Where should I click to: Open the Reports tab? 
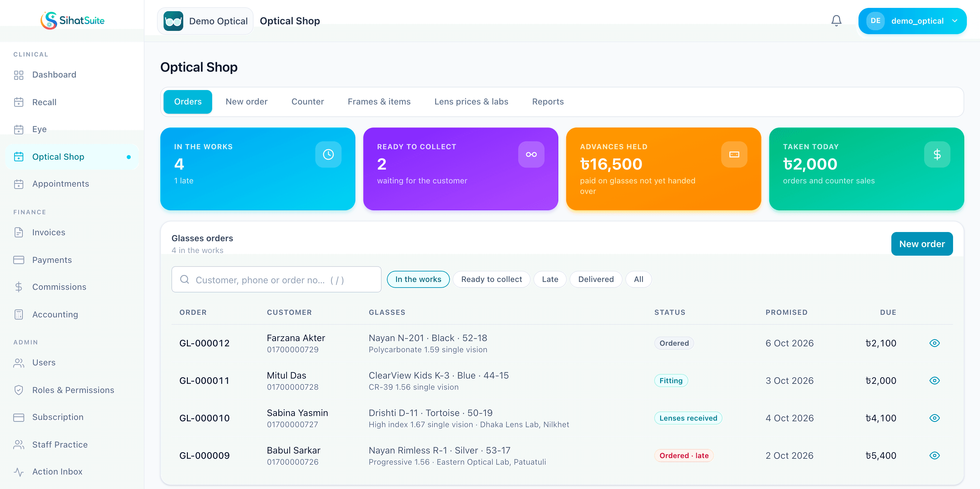point(547,102)
